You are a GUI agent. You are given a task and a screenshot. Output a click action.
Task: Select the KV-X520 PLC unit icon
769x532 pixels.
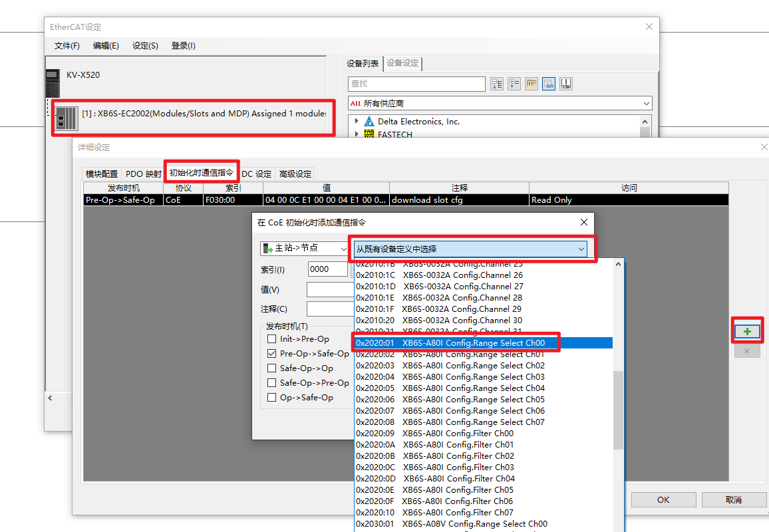coord(53,83)
